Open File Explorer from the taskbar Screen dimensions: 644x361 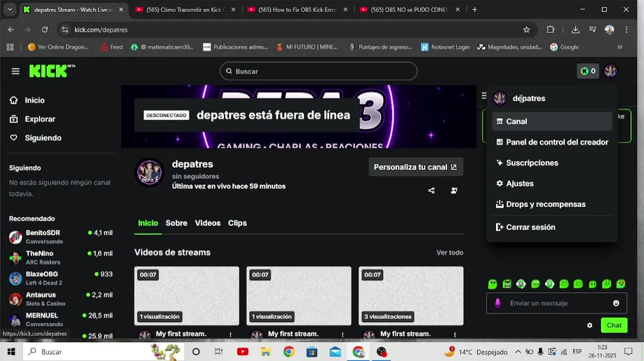pyautogui.click(x=265, y=352)
